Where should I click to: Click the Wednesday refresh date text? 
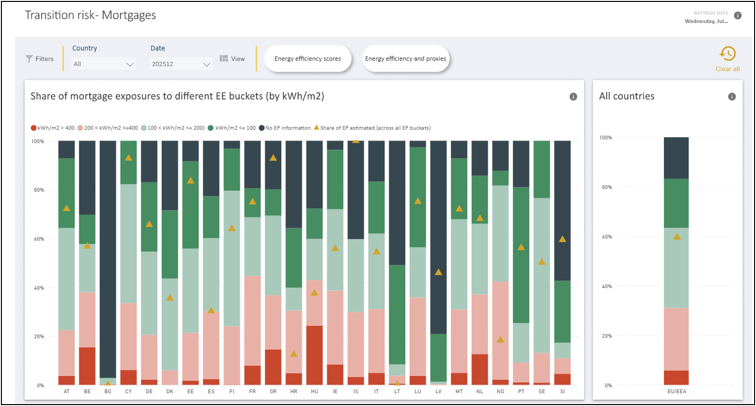click(x=706, y=21)
